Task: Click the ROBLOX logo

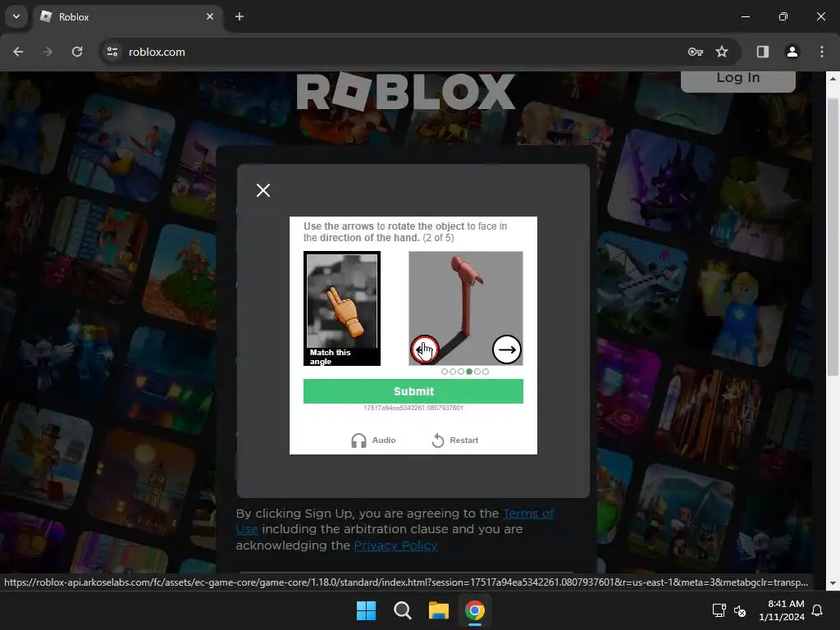Action: click(405, 92)
